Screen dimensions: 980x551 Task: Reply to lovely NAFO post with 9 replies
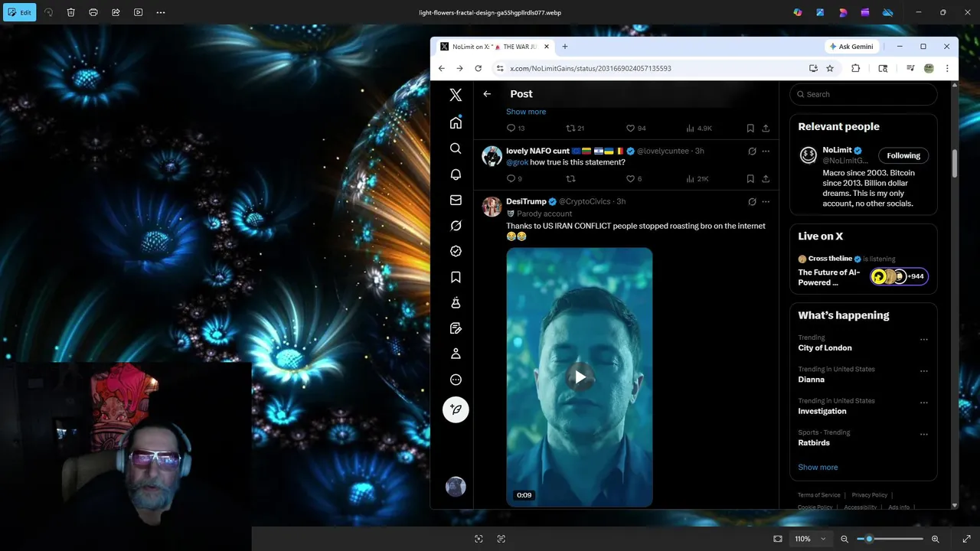(x=514, y=178)
